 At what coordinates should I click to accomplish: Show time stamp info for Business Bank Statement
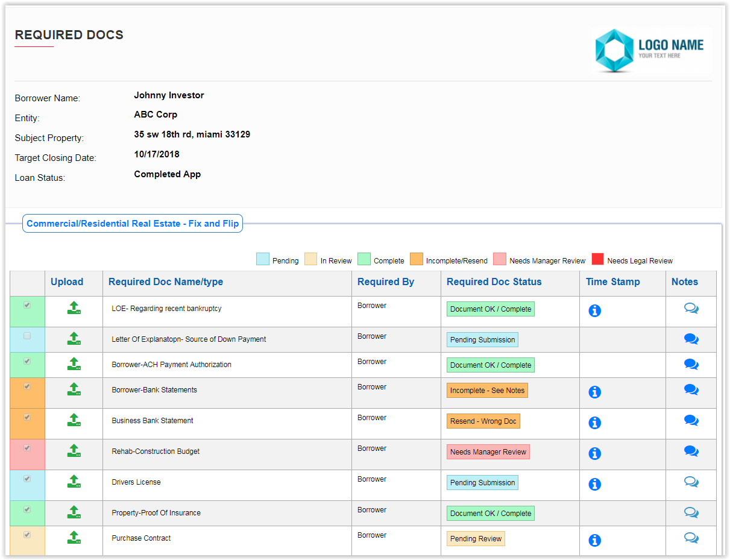coord(595,423)
